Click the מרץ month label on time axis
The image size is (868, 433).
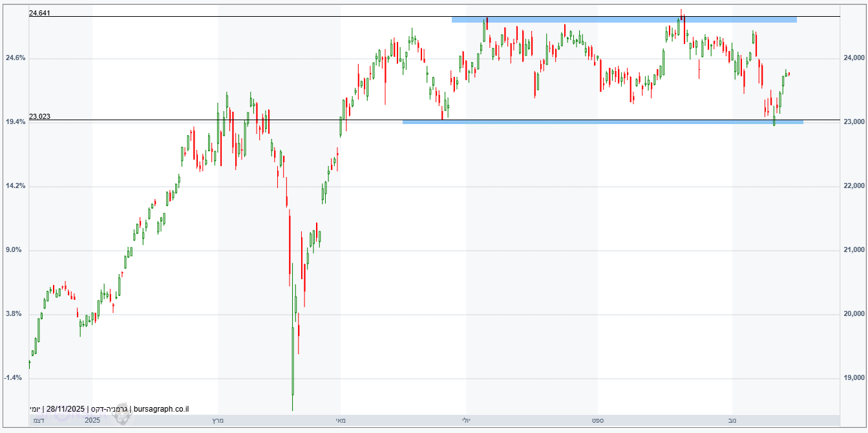218,421
